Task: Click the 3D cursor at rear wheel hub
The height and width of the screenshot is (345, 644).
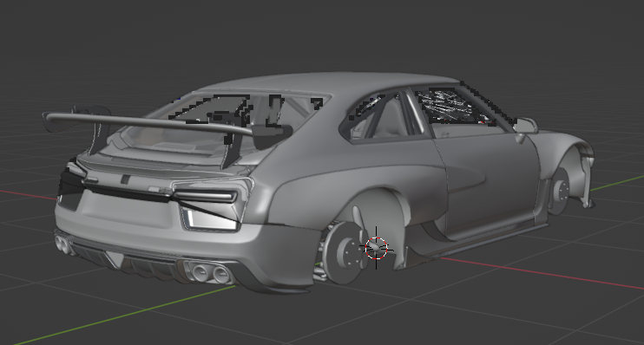Action: [376, 248]
